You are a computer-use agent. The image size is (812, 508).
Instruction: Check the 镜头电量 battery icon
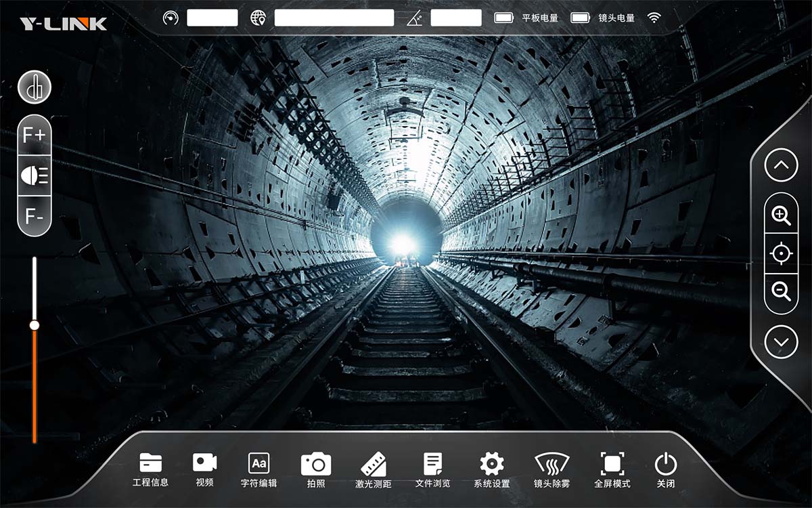581,18
